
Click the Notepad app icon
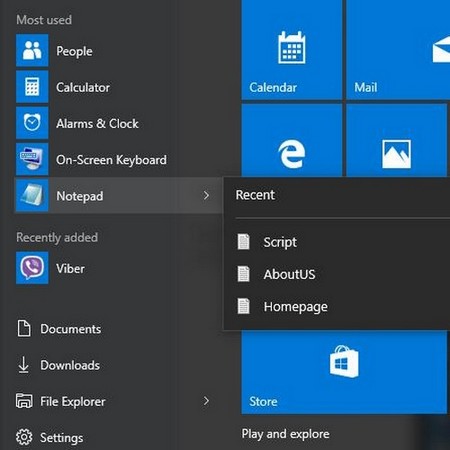(x=32, y=196)
